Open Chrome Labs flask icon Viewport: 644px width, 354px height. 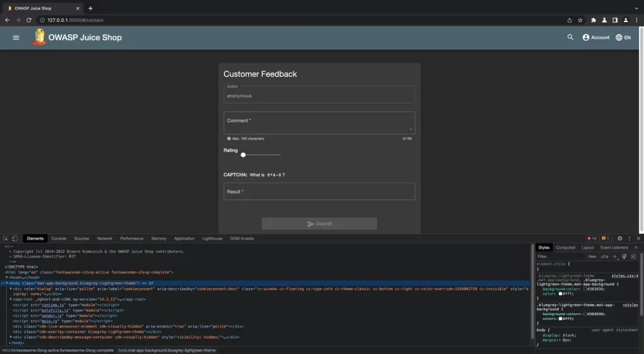coord(604,20)
